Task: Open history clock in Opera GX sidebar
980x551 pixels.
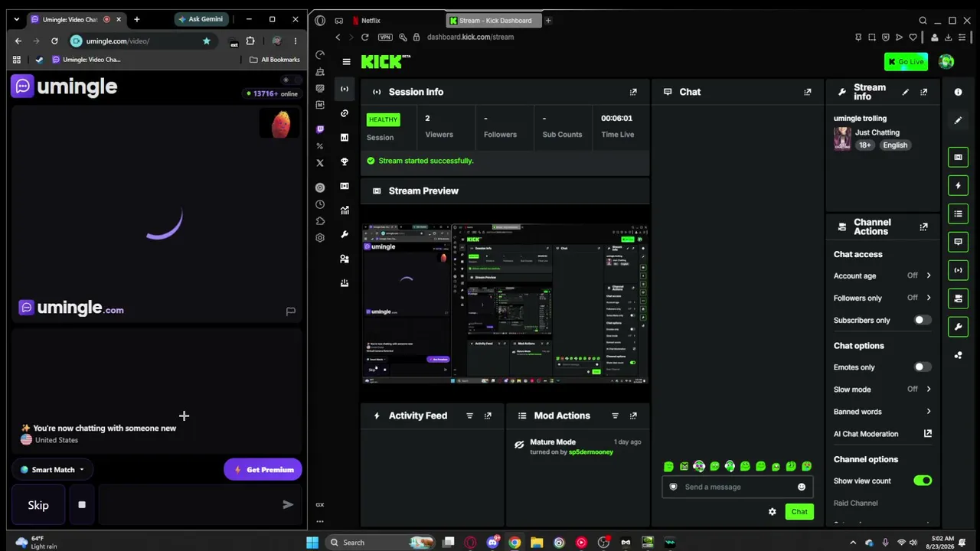Action: coord(320,204)
